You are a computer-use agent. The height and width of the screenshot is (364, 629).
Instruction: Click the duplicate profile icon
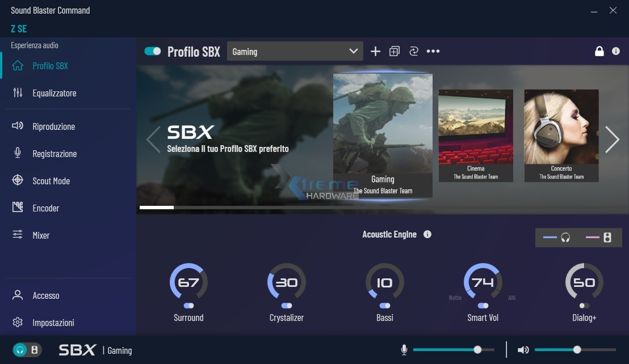(395, 52)
